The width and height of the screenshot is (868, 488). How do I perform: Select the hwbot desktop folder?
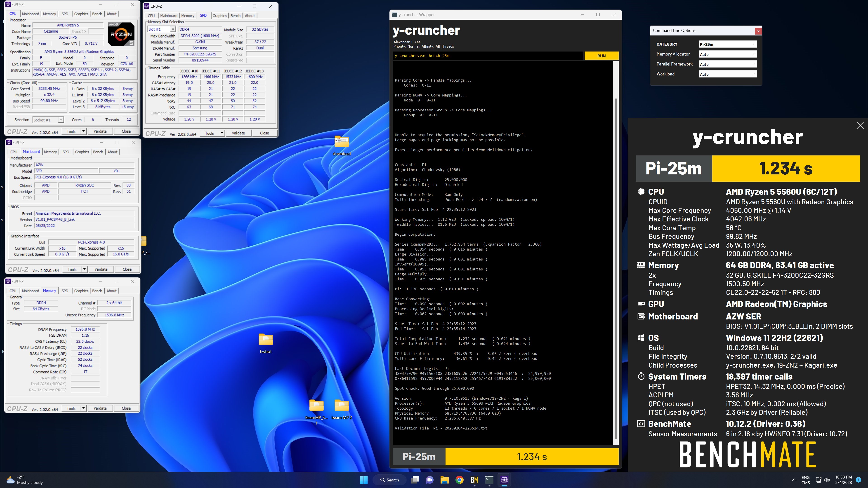point(266,343)
